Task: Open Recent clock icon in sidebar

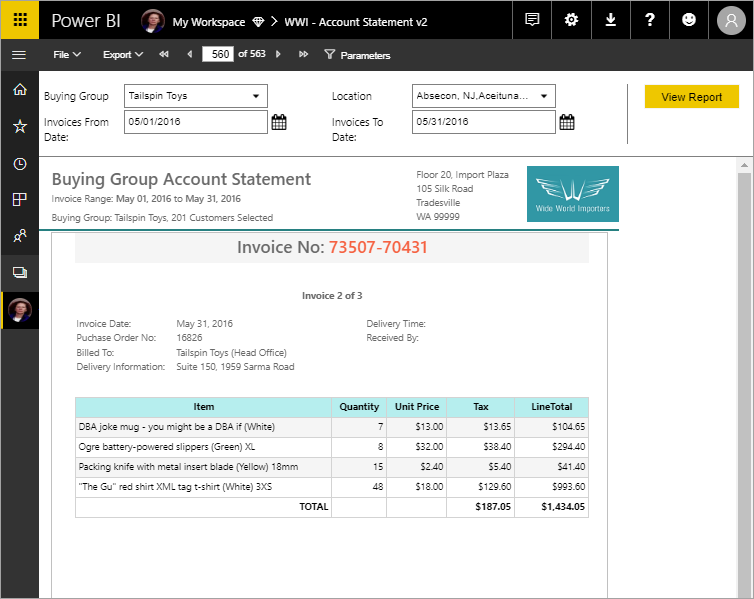Action: point(19,163)
